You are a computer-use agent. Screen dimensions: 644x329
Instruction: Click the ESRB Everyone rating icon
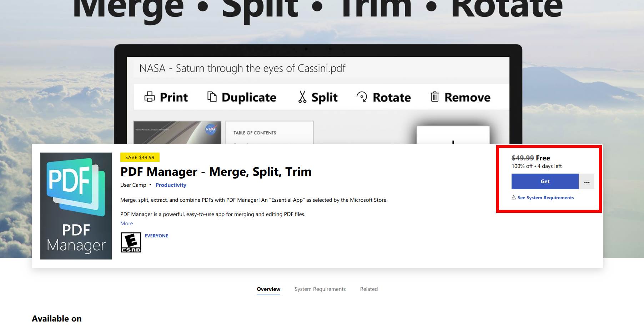pos(131,242)
